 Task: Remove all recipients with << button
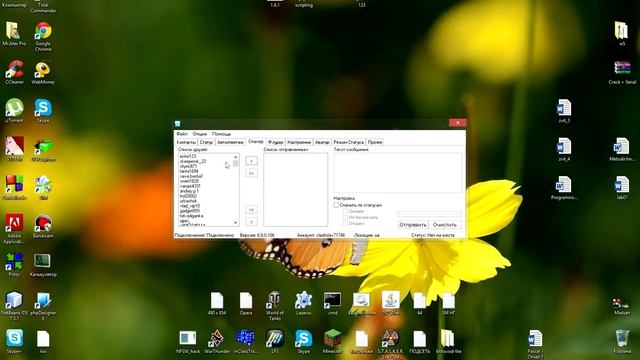pyautogui.click(x=251, y=210)
